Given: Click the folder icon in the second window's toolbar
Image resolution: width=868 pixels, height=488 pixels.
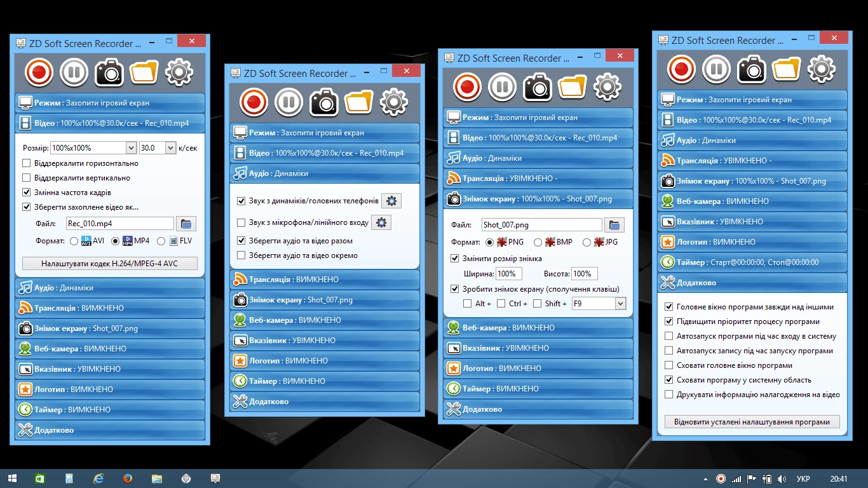Looking at the screenshot, I should point(358,102).
